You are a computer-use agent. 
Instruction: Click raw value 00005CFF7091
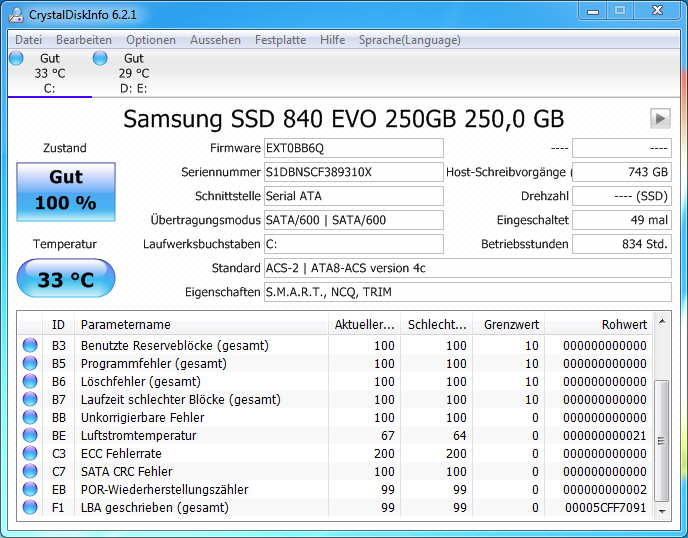point(606,508)
